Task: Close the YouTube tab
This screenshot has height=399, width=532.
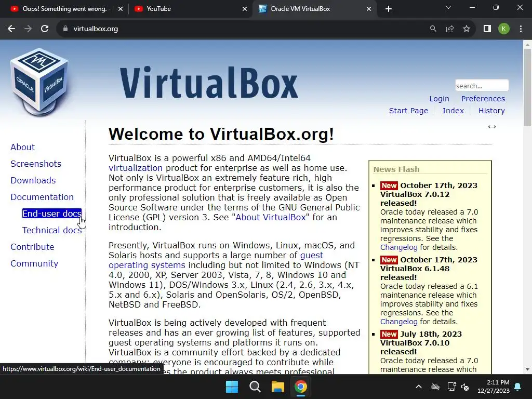Action: point(245,9)
